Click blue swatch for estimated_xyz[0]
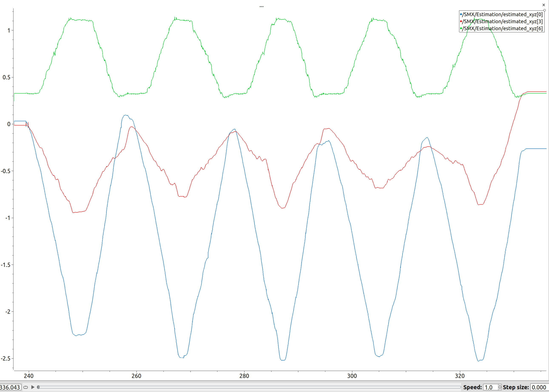549x392 pixels. (461, 14)
